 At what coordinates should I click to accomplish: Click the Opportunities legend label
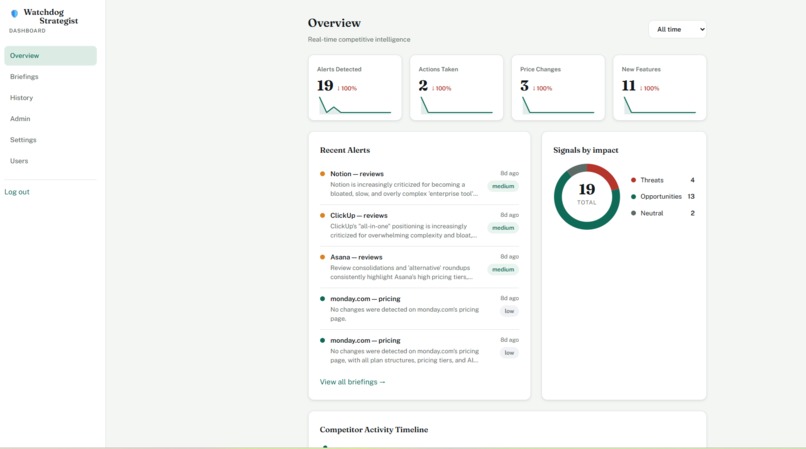pyautogui.click(x=661, y=196)
